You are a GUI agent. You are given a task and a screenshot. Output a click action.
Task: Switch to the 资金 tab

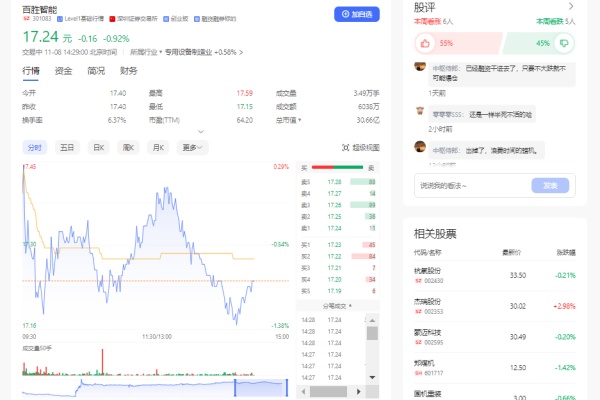[63, 71]
